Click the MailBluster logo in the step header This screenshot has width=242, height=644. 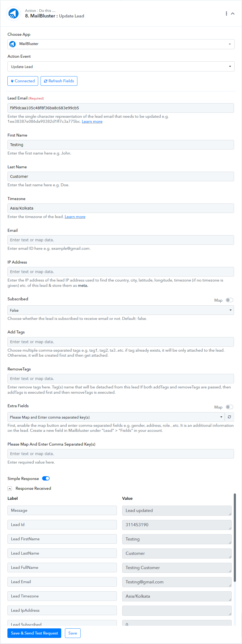coord(14,13)
